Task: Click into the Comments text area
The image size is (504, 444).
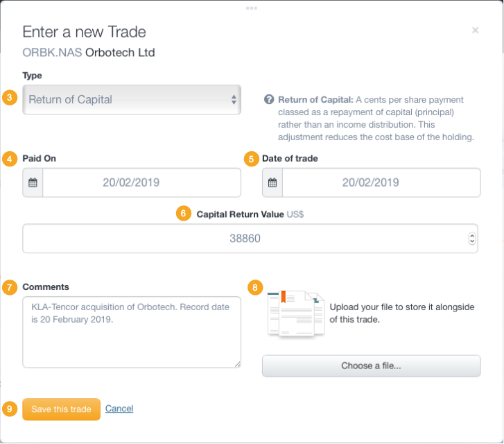Action: 132,332
